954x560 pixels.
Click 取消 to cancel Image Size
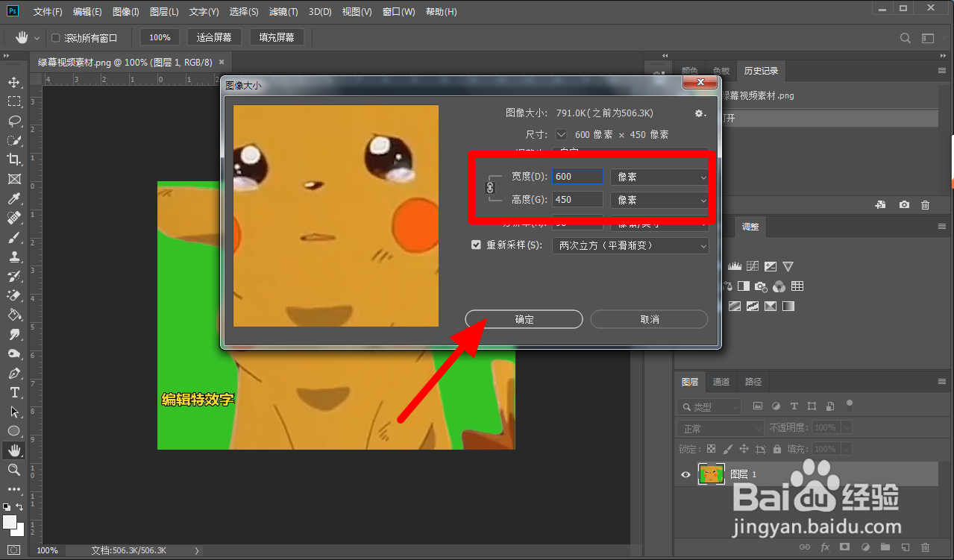point(649,319)
